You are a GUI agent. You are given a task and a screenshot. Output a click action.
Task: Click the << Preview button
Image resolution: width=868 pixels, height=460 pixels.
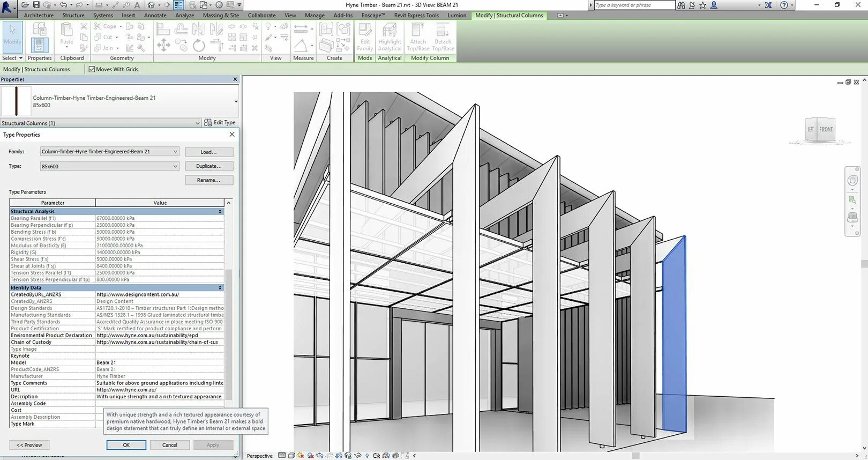click(29, 445)
